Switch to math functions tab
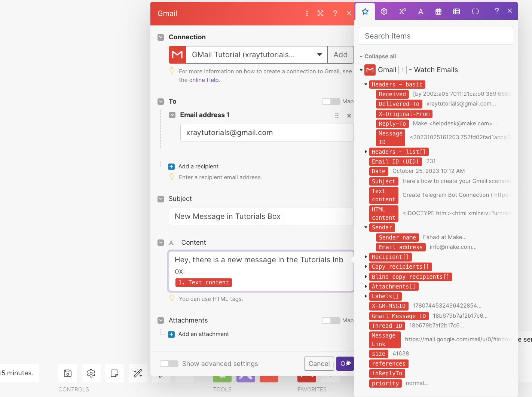Viewport: 532px width, 397px height. coord(403,11)
